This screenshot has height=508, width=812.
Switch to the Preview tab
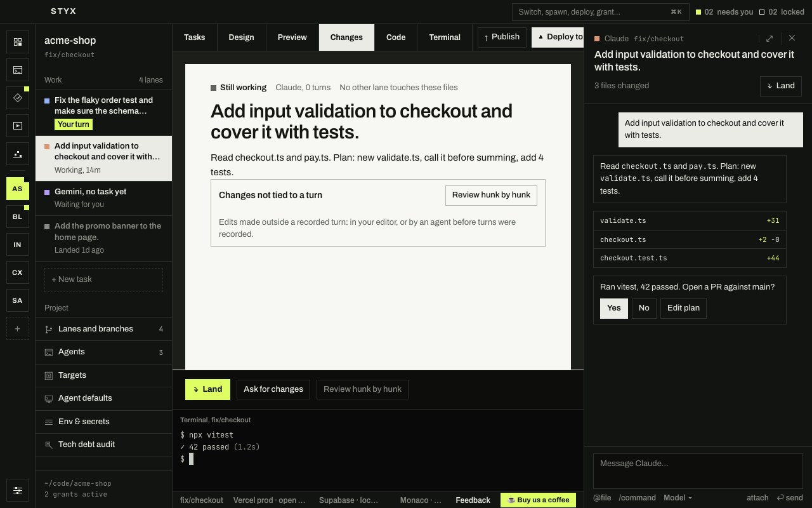tap(292, 37)
